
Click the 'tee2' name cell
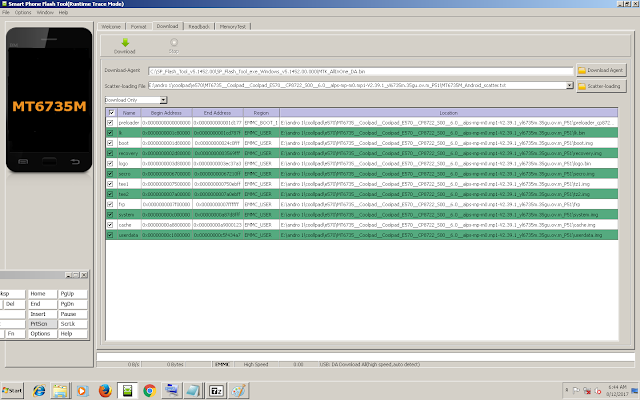pyautogui.click(x=129, y=194)
